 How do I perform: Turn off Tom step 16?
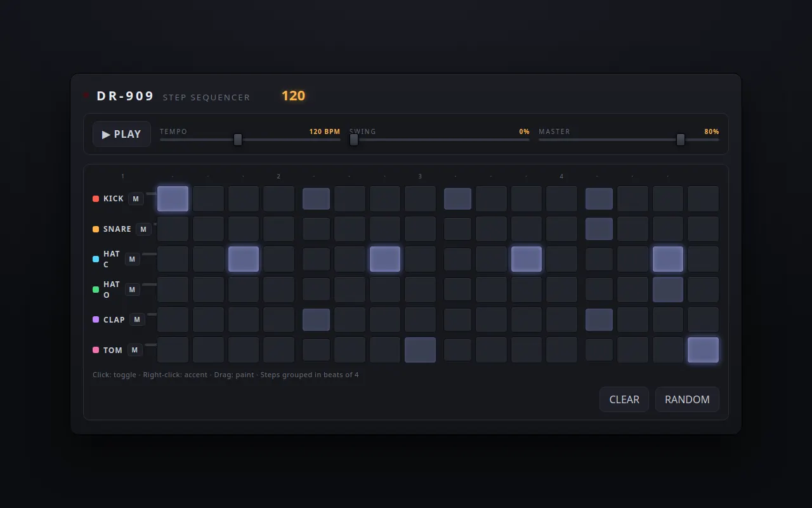coord(703,350)
